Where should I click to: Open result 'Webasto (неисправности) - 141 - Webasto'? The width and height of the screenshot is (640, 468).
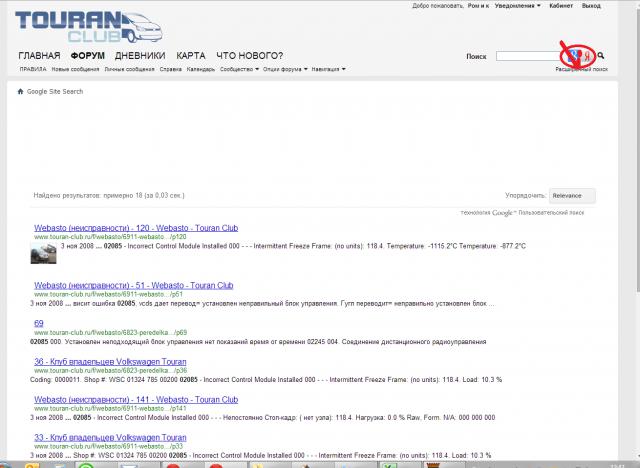(136, 400)
